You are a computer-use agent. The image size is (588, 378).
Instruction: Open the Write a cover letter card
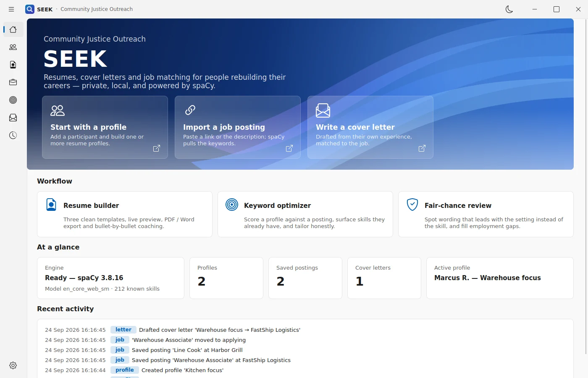[x=370, y=127]
